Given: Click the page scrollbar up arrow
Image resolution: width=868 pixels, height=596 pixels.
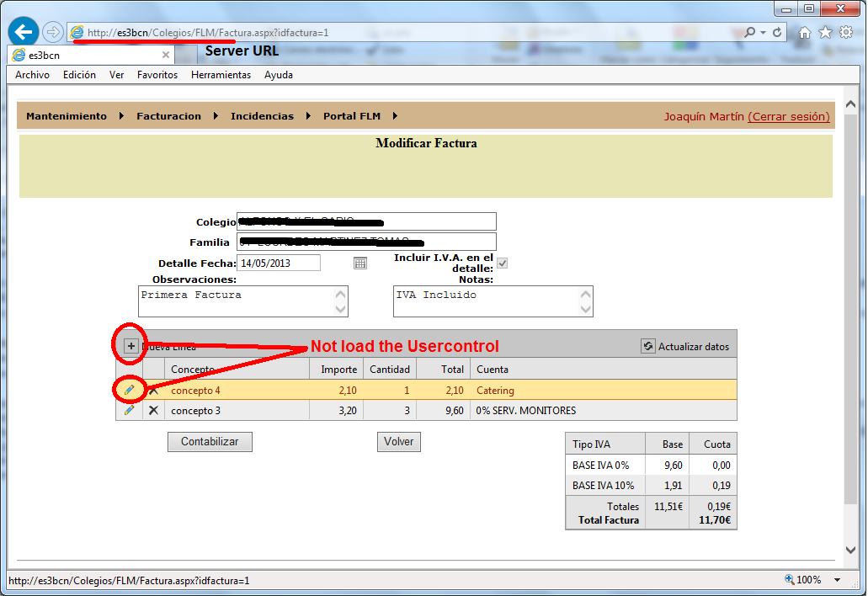Looking at the screenshot, I should [851, 104].
